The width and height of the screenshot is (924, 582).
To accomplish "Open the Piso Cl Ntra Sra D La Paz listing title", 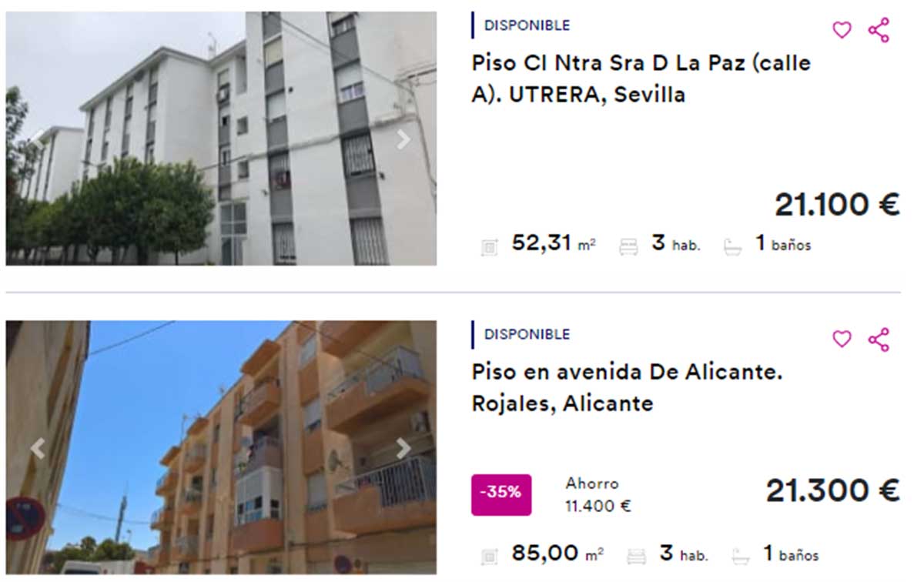I will [x=641, y=79].
